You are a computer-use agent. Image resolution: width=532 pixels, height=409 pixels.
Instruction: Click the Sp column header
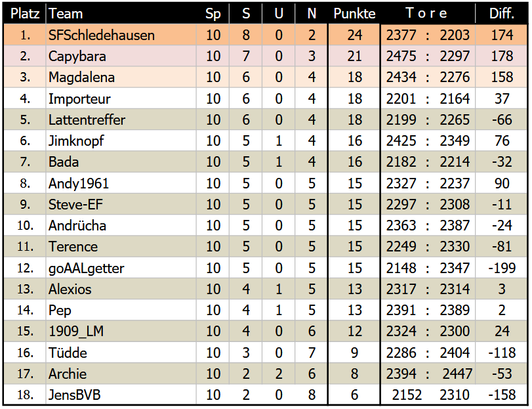point(213,14)
